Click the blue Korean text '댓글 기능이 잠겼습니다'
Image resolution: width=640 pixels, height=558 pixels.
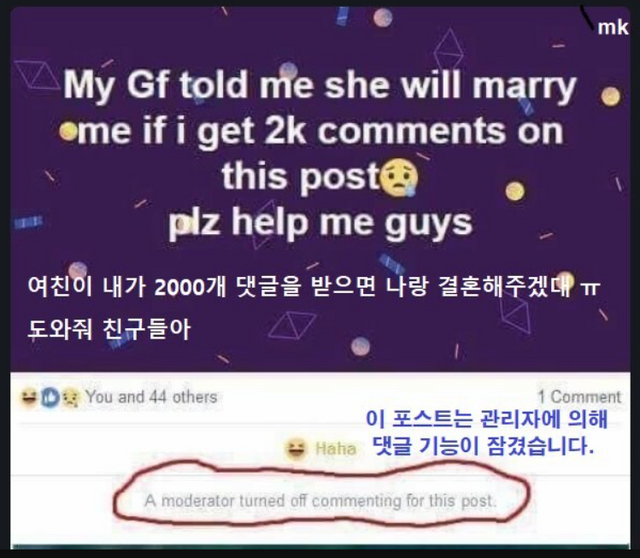tap(484, 445)
